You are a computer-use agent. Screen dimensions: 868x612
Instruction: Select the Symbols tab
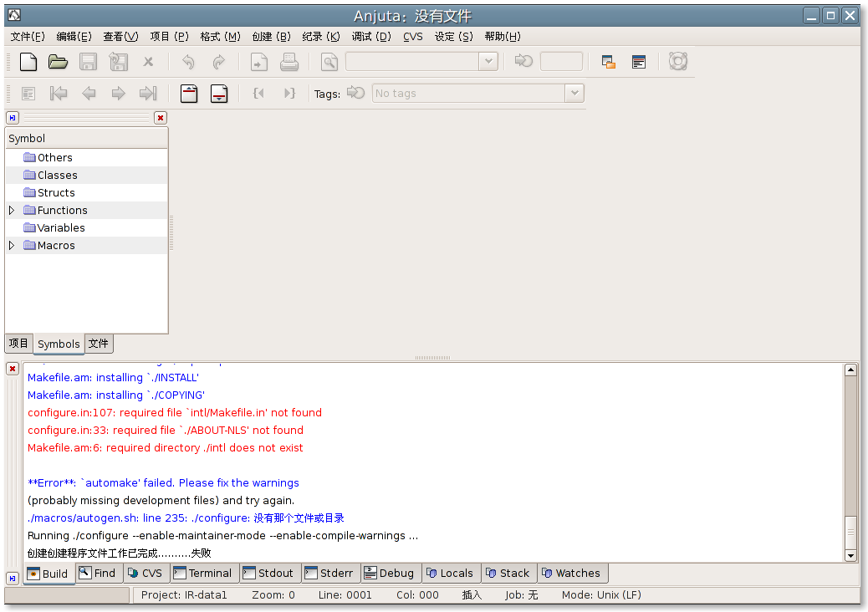(x=59, y=344)
